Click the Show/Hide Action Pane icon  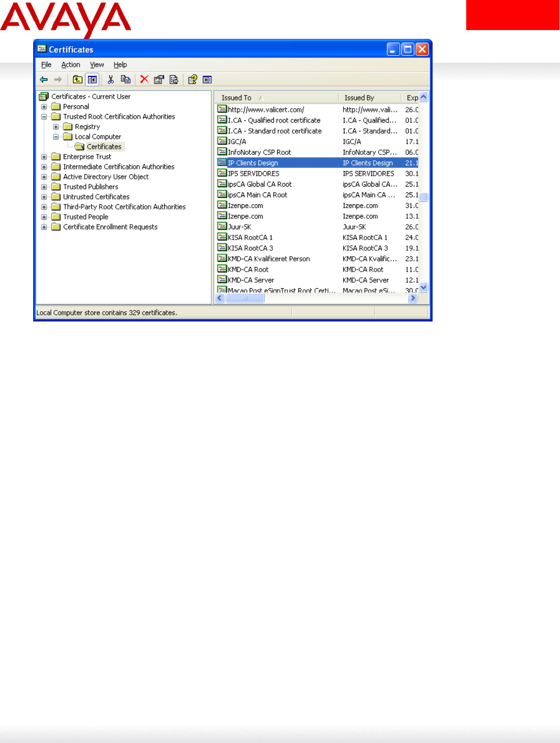(207, 79)
